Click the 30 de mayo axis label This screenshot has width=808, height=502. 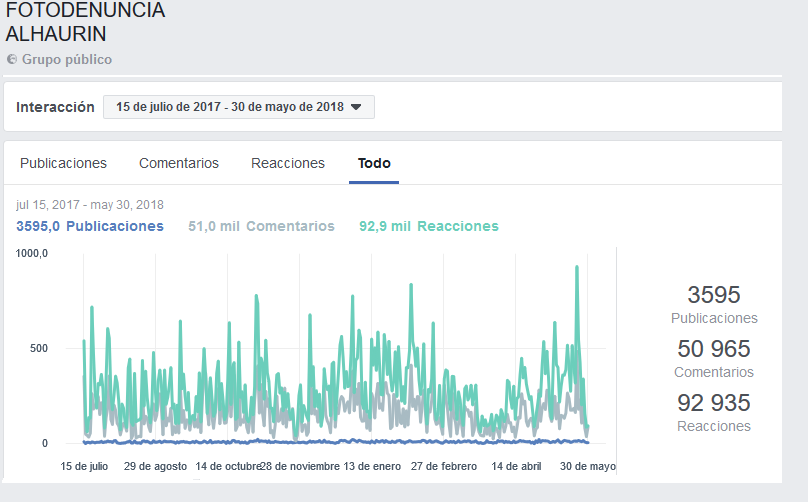pyautogui.click(x=587, y=466)
